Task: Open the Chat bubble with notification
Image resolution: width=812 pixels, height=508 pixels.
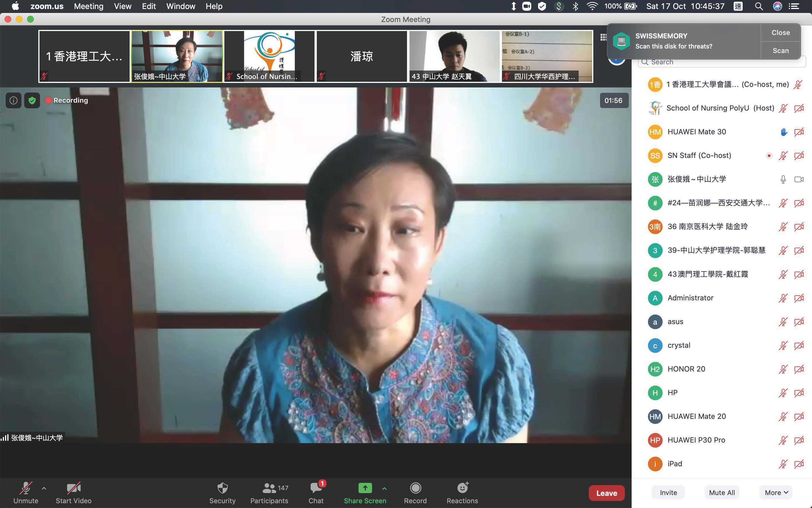Action: (316, 488)
